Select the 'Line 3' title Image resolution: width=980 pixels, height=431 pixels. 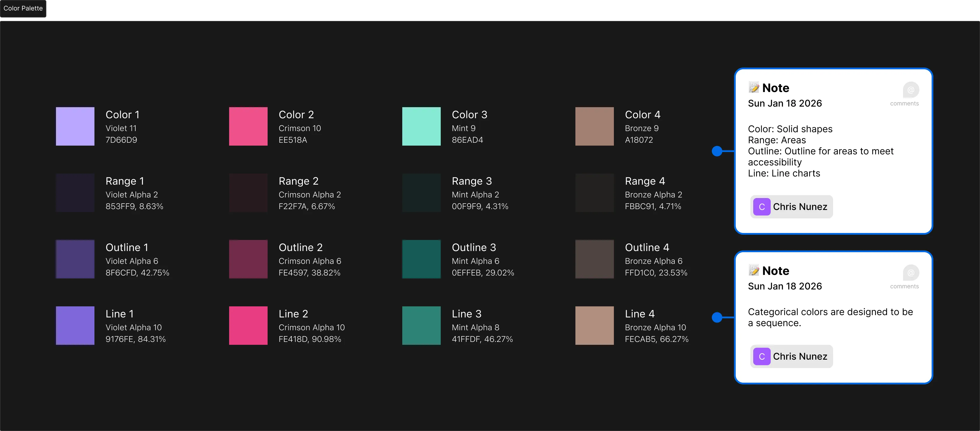pos(466,314)
